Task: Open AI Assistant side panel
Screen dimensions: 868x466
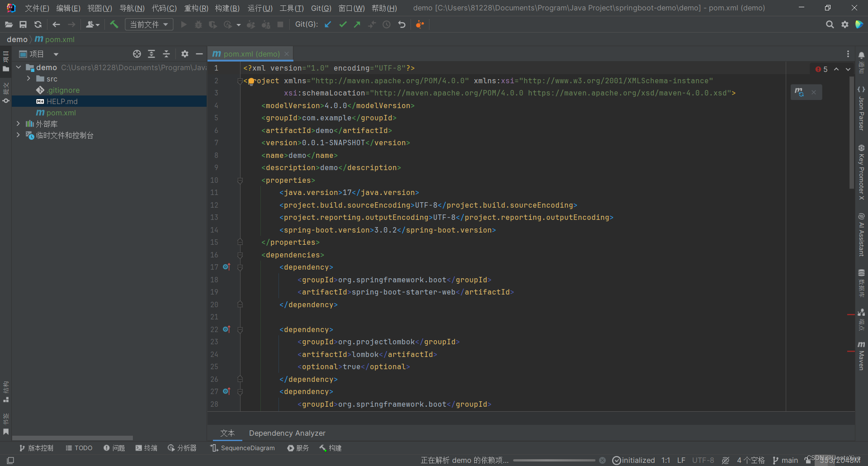Action: [x=861, y=235]
